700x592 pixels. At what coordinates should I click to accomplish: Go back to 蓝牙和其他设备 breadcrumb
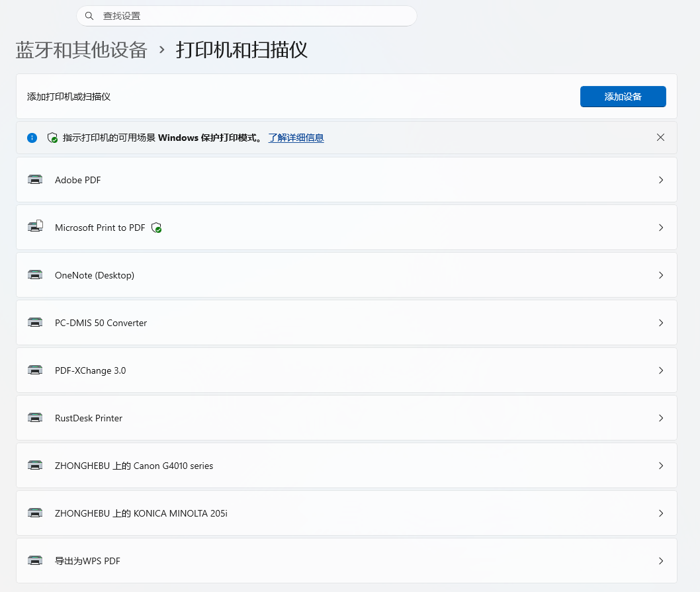(81, 50)
